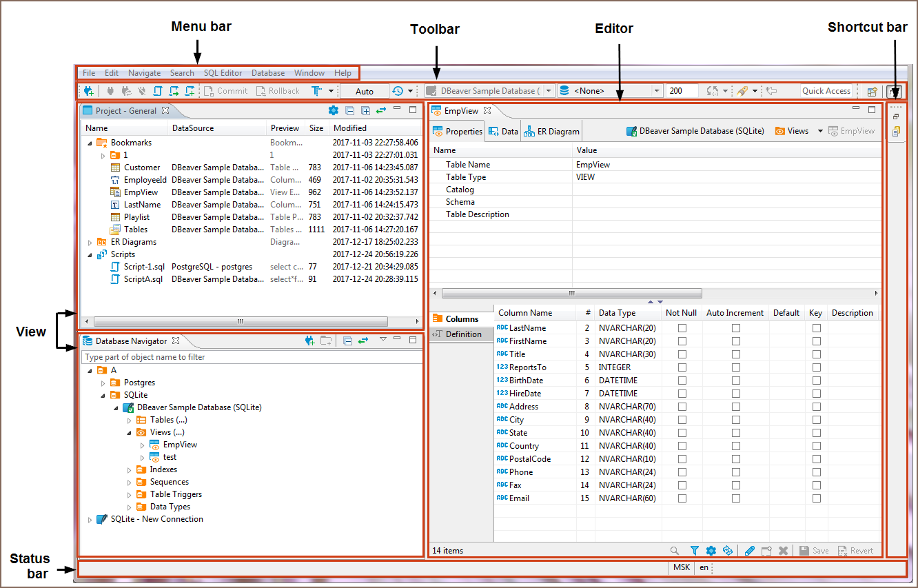
Task: Collapse the Views (...) tree node
Action: point(129,432)
